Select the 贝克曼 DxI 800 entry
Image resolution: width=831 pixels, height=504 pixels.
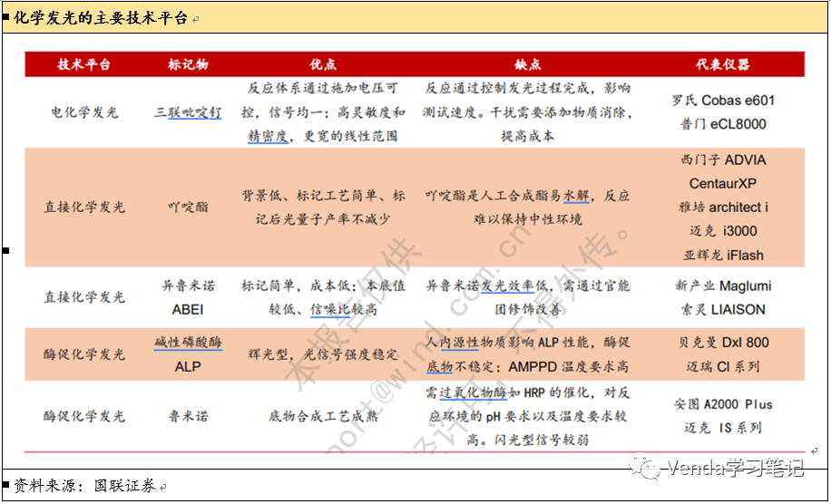pyautogui.click(x=722, y=343)
